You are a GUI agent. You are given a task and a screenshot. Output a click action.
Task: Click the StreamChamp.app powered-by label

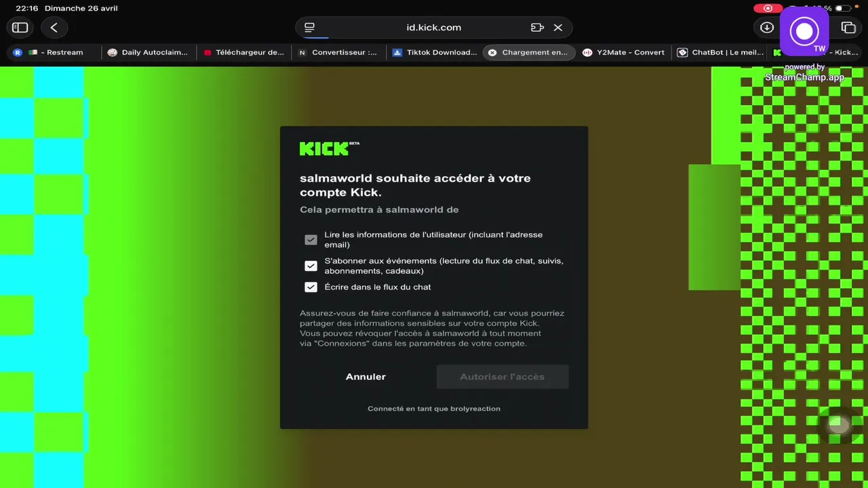804,73
